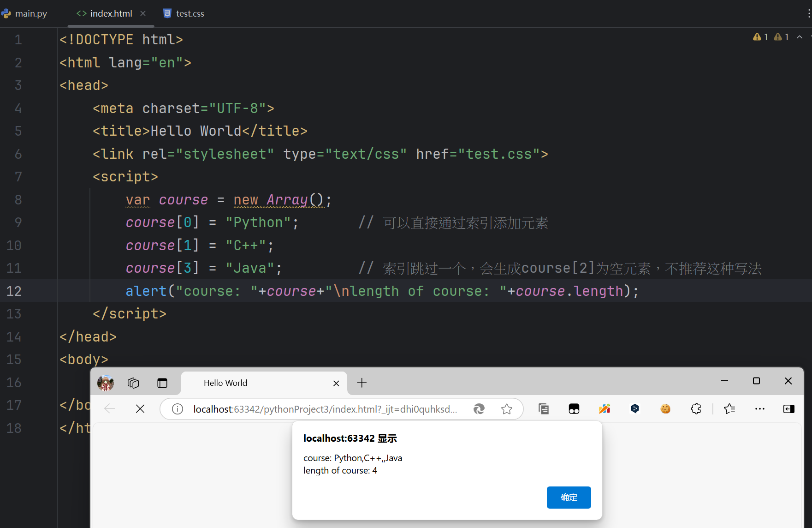Jump to previous highlighted error using up chevron

click(800, 37)
